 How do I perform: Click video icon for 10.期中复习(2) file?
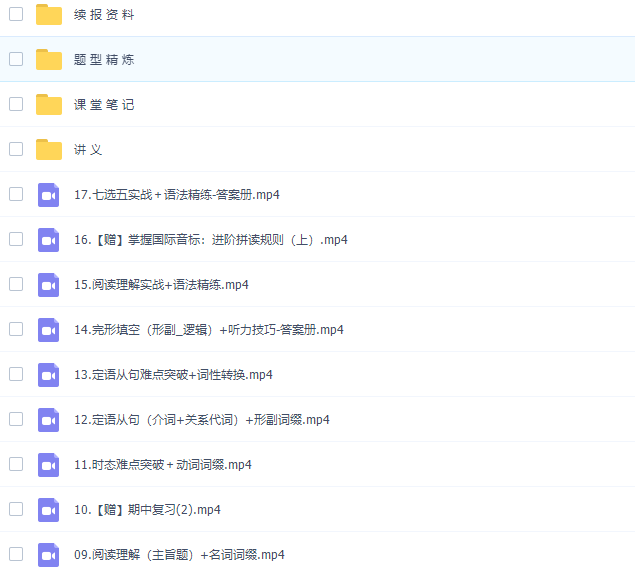(49, 509)
